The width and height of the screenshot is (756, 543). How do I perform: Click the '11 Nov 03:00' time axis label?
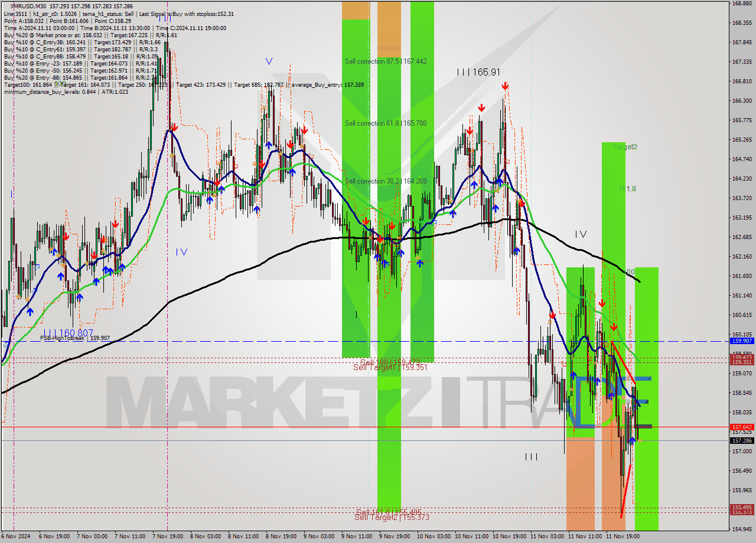[547, 537]
